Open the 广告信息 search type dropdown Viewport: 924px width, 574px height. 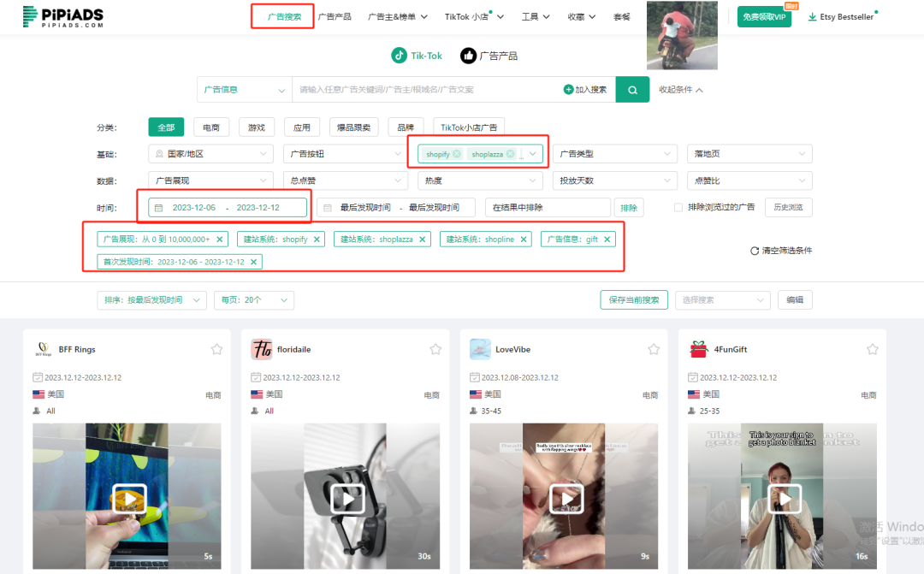tap(244, 90)
